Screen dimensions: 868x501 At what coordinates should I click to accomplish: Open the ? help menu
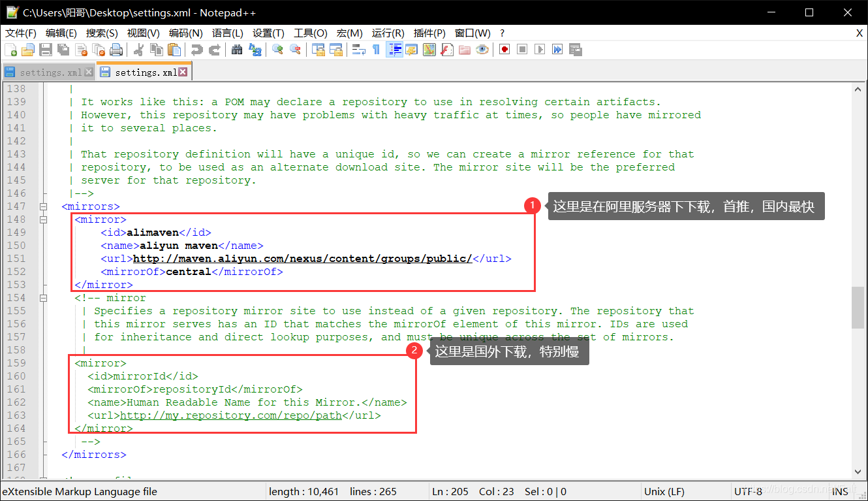503,33
